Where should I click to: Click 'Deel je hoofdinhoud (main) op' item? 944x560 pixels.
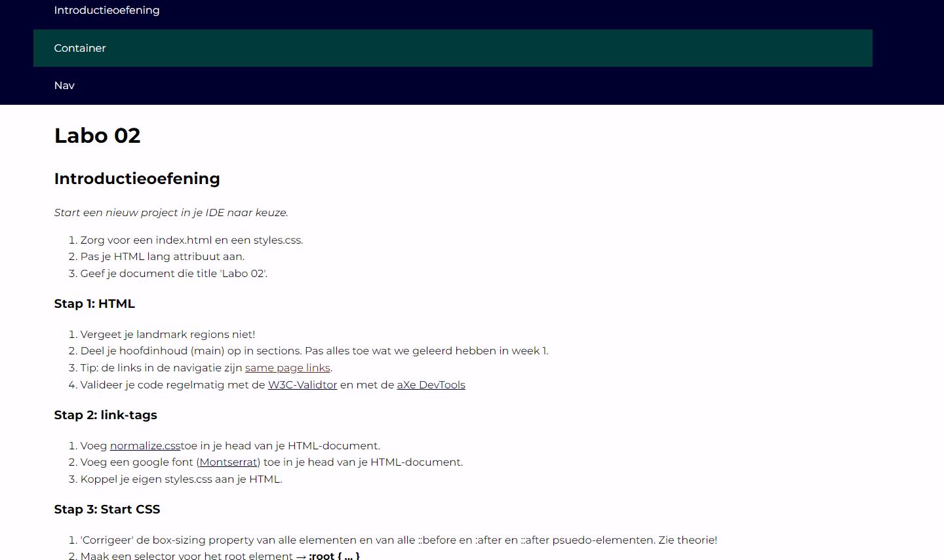coord(315,351)
